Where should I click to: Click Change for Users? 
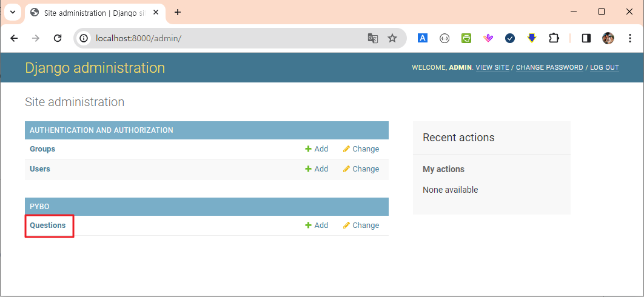[x=361, y=169]
